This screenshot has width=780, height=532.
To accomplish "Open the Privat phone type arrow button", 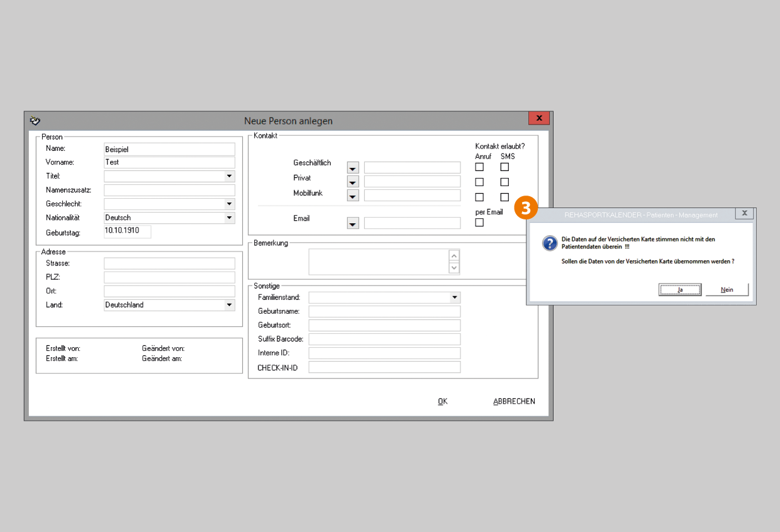I will (x=353, y=182).
